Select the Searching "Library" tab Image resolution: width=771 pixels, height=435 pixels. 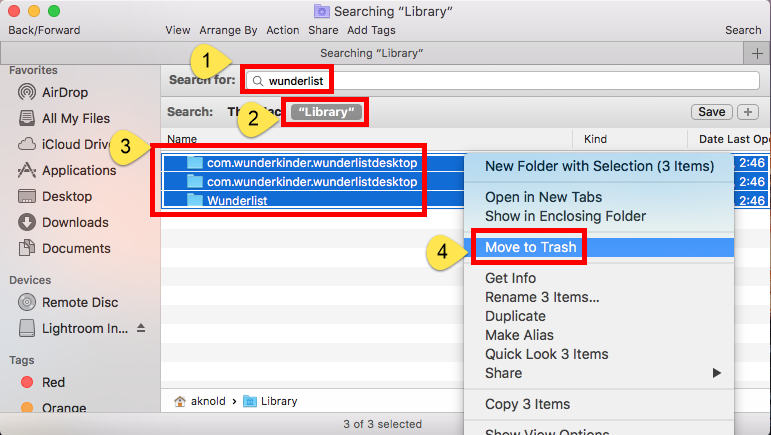[x=372, y=53]
